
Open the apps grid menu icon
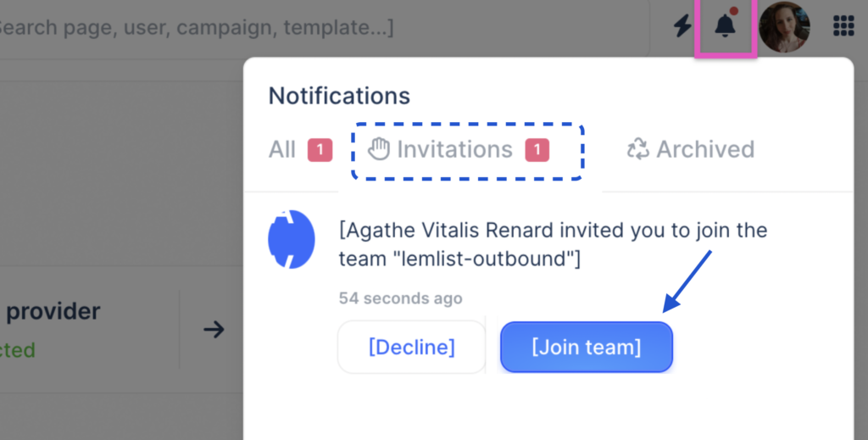[x=843, y=26]
